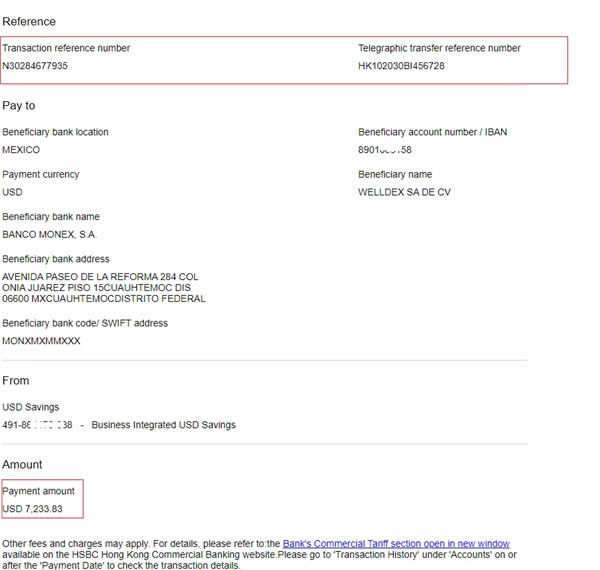Click address line AVENIDA PASEO DE LA REFORMA
Screen dimensions: 600x570
click(100, 277)
